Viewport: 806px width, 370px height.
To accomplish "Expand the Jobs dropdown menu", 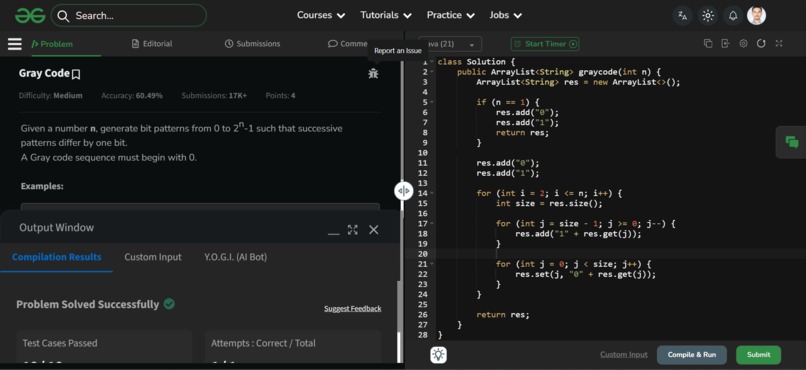I will [x=505, y=15].
